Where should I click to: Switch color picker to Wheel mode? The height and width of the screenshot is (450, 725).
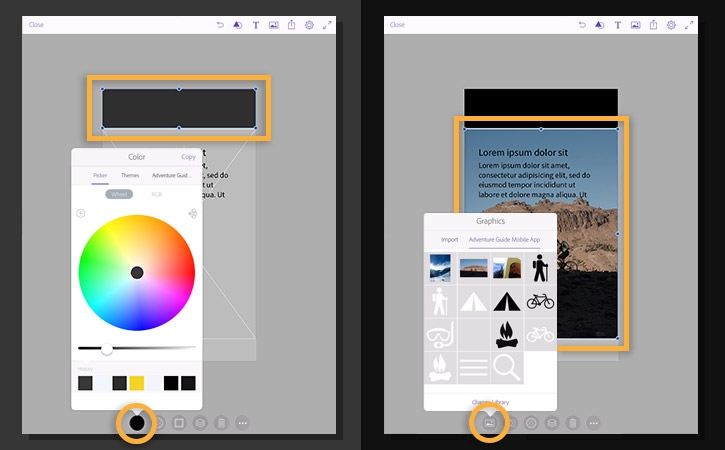pos(120,194)
